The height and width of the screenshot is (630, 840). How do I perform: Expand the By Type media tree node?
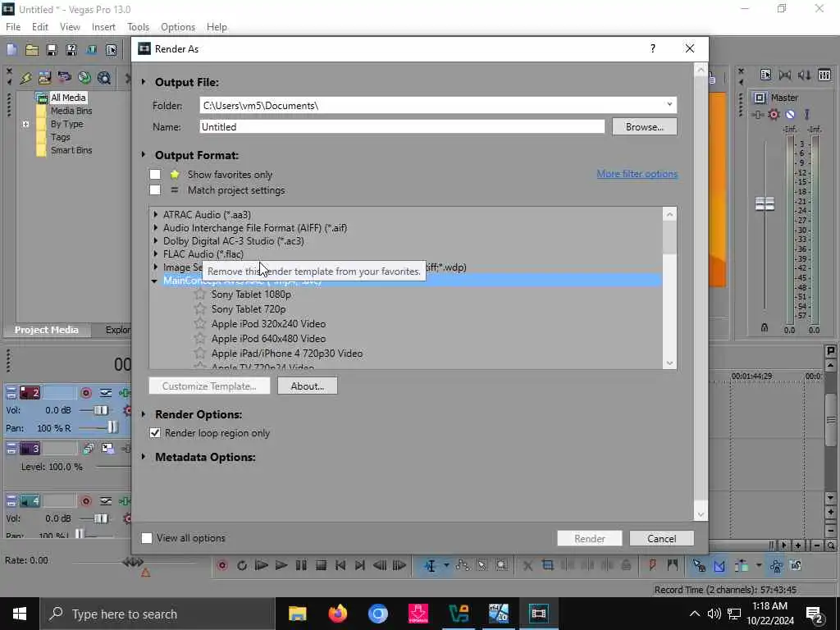tap(25, 125)
